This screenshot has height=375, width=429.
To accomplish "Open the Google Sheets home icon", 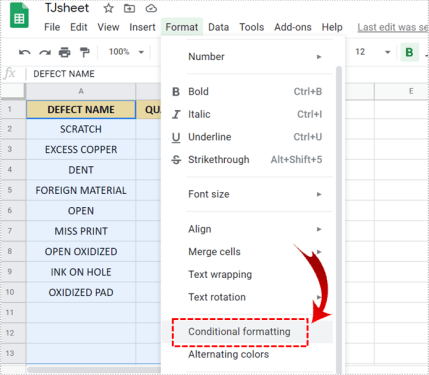I will pos(19,15).
